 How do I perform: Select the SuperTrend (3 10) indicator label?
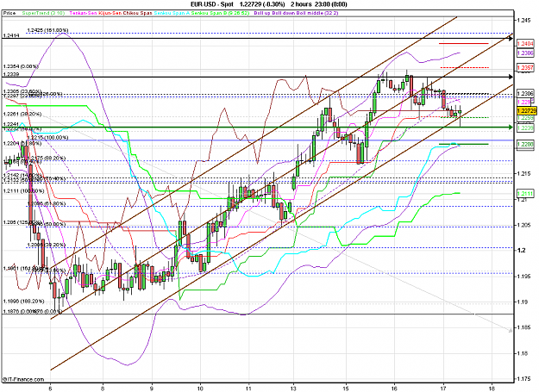point(43,13)
